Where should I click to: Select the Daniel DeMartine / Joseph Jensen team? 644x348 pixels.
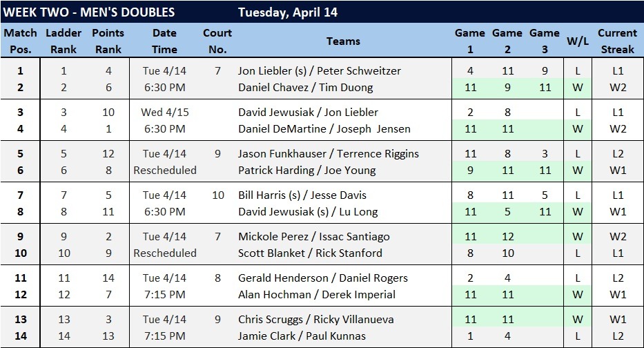(x=324, y=128)
